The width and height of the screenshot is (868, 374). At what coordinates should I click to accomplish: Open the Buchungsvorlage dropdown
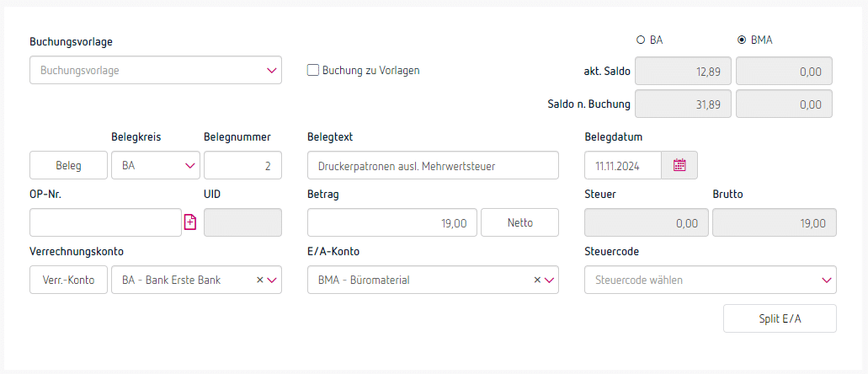(x=271, y=71)
